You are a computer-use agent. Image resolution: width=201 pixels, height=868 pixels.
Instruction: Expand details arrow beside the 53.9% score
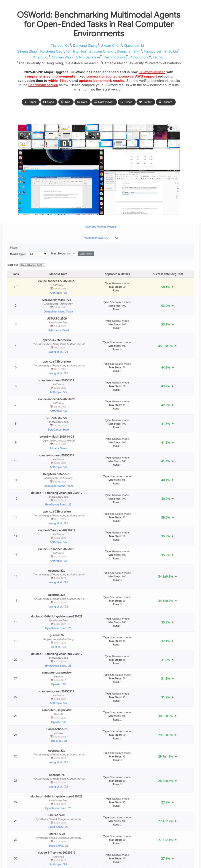click(x=173, y=306)
